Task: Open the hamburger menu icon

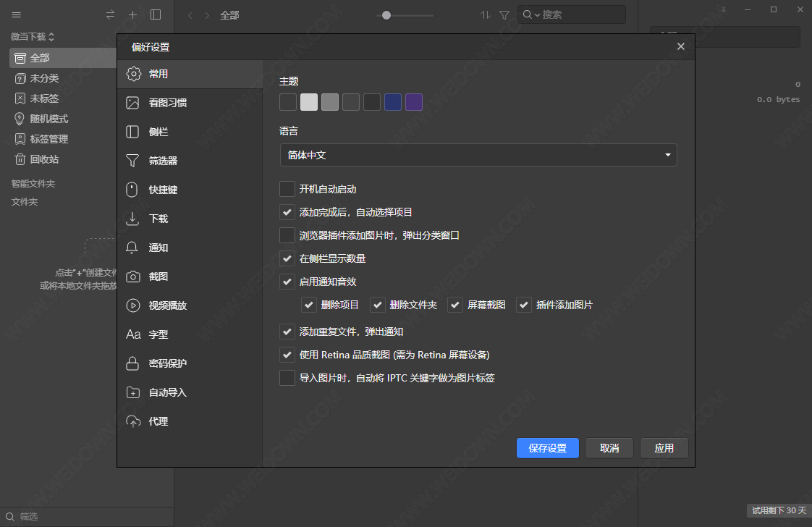Action: coord(17,15)
